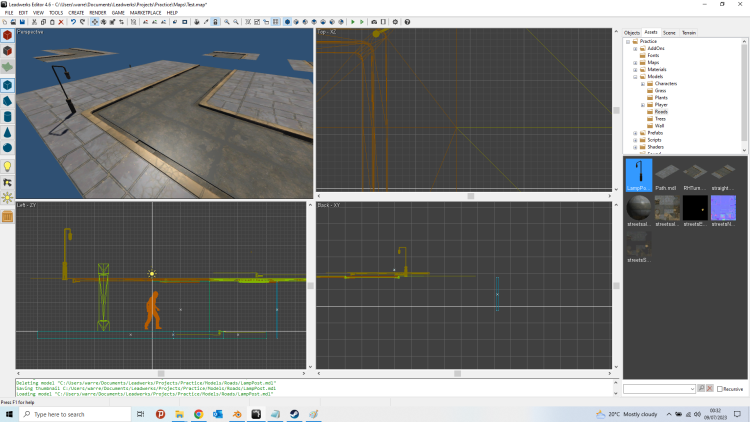Choose the directional light sun tool
This screenshot has height=422, width=750.
[7, 199]
